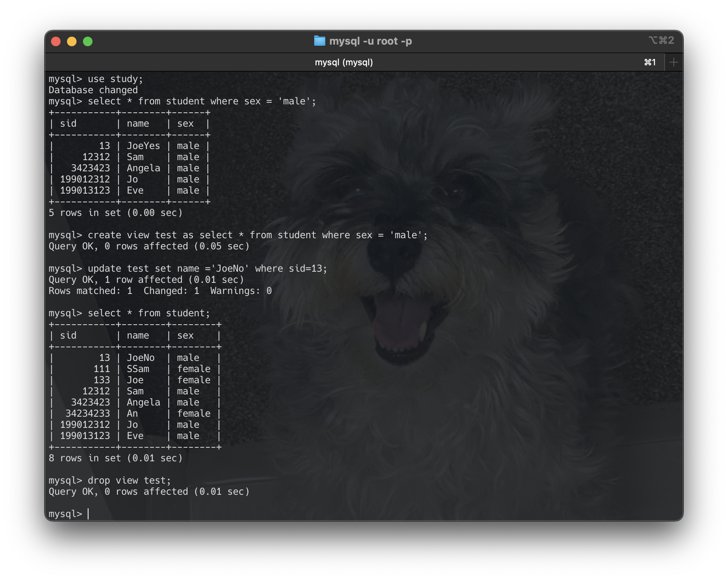The height and width of the screenshot is (580, 728).
Task: Click the green full-screen traffic light
Action: [88, 41]
